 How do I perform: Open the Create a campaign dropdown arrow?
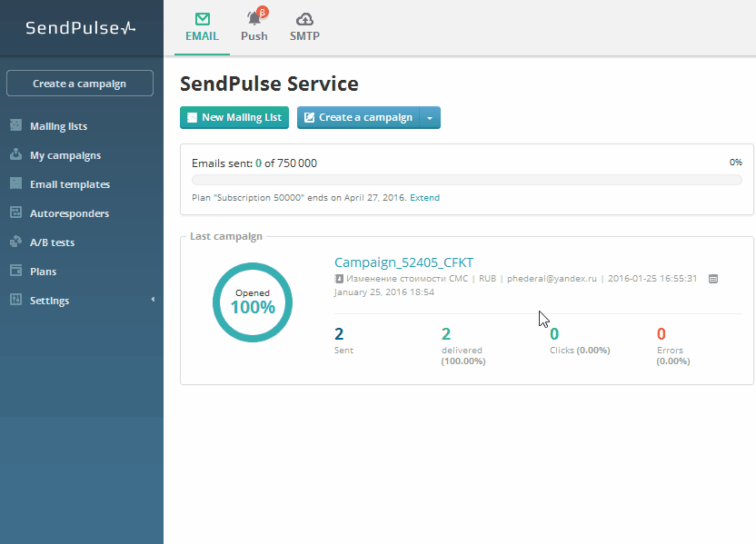[430, 117]
